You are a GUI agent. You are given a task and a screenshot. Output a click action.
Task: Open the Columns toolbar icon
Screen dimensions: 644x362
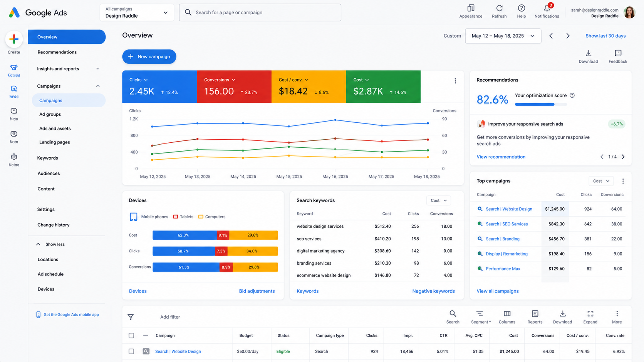click(507, 314)
